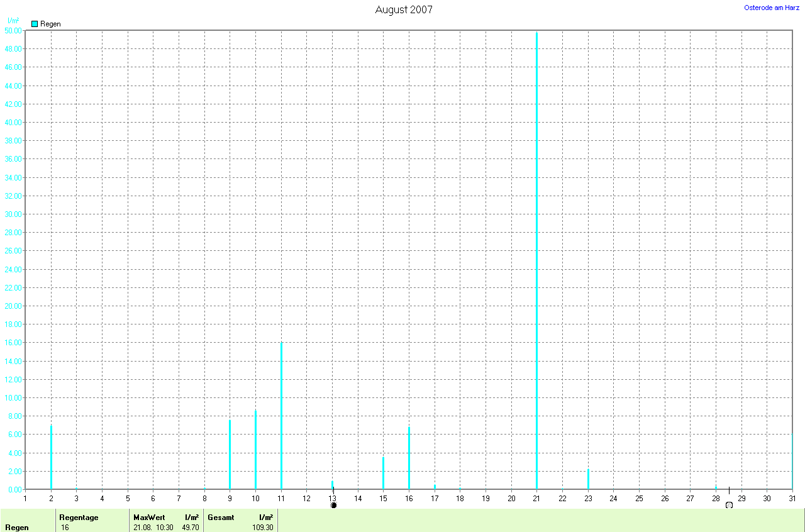Click the cyan Regen legend swatch

(35, 24)
